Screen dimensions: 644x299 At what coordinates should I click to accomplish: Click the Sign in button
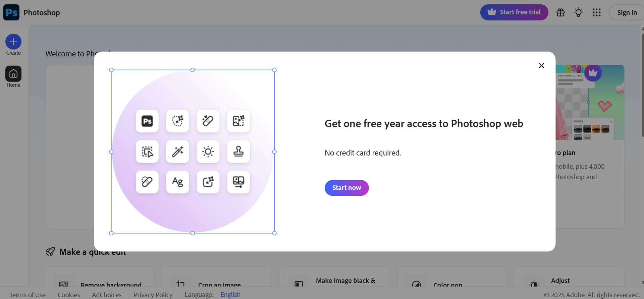pos(627,12)
